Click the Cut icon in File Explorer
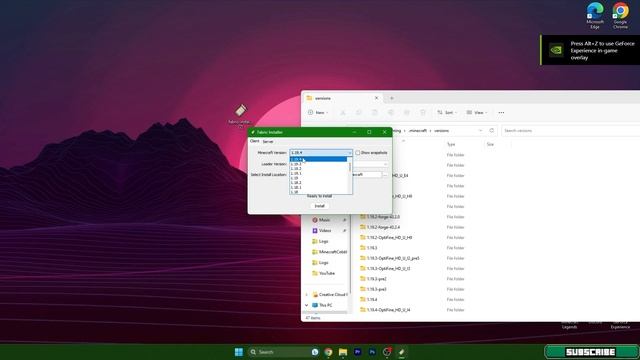Viewport: 640px width, 360px height. 343,113
